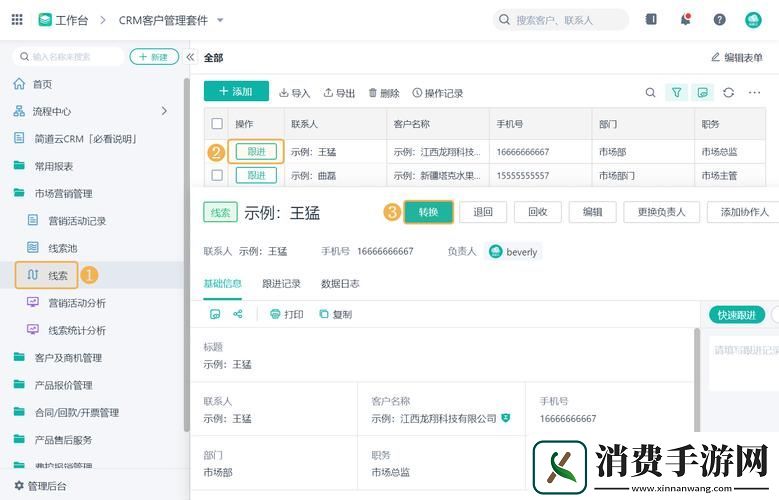Click 跟进 button for 王猛 row
The width and height of the screenshot is (779, 500).
(x=256, y=152)
